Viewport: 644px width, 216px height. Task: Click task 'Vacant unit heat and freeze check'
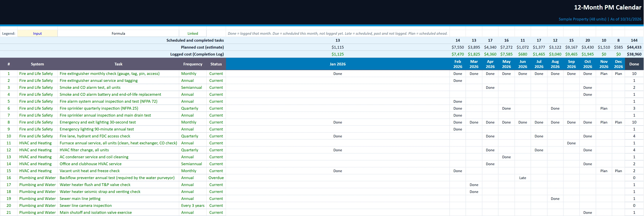click(89, 171)
